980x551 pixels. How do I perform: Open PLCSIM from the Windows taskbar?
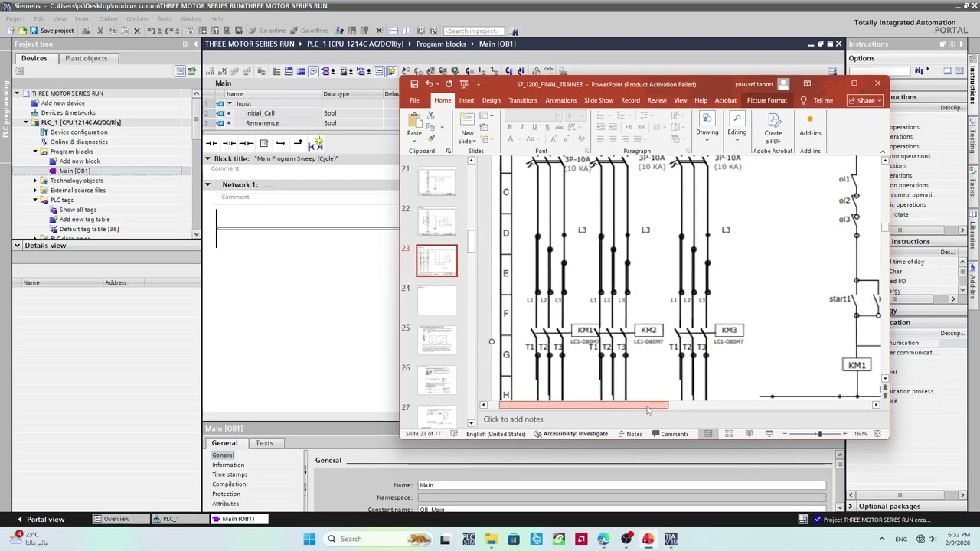[x=469, y=539]
